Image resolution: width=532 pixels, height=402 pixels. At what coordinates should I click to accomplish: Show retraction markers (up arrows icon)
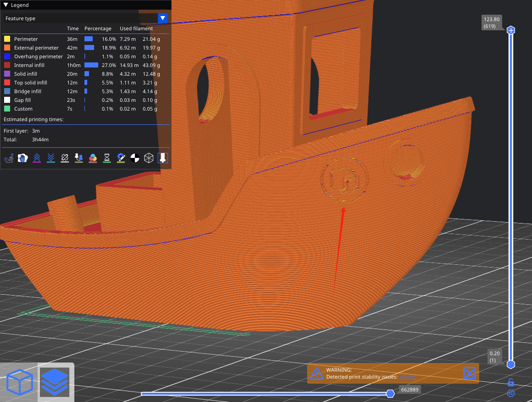[x=37, y=158]
